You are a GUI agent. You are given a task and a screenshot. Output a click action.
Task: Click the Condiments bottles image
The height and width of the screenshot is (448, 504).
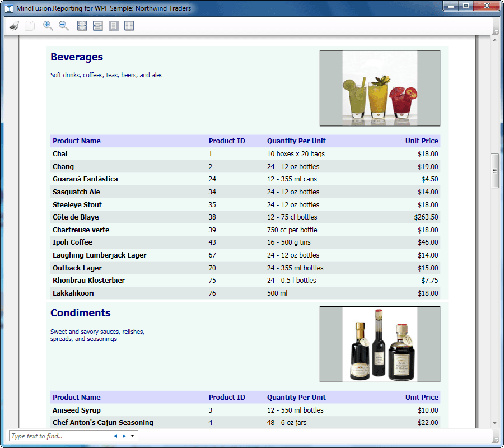pyautogui.click(x=380, y=344)
